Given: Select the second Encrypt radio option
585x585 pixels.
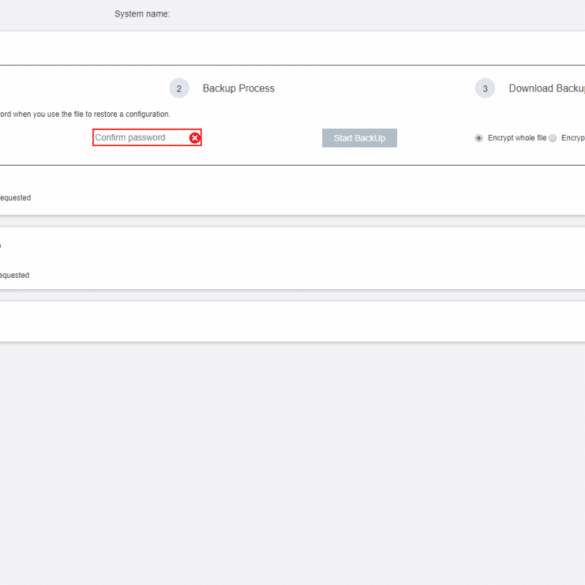Looking at the screenshot, I should coord(553,138).
